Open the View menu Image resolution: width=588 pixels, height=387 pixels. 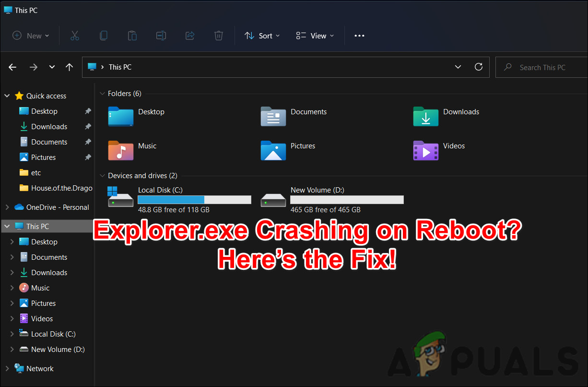[314, 36]
